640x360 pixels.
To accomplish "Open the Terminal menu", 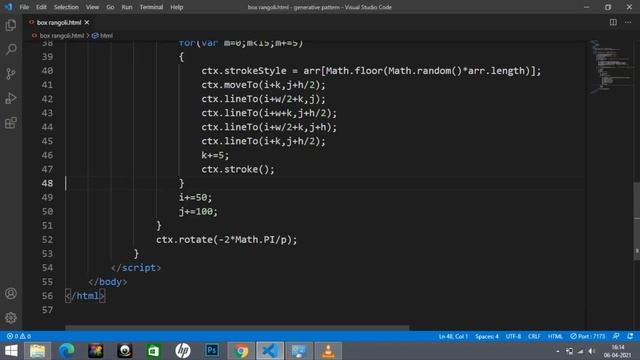I will pyautogui.click(x=151, y=7).
